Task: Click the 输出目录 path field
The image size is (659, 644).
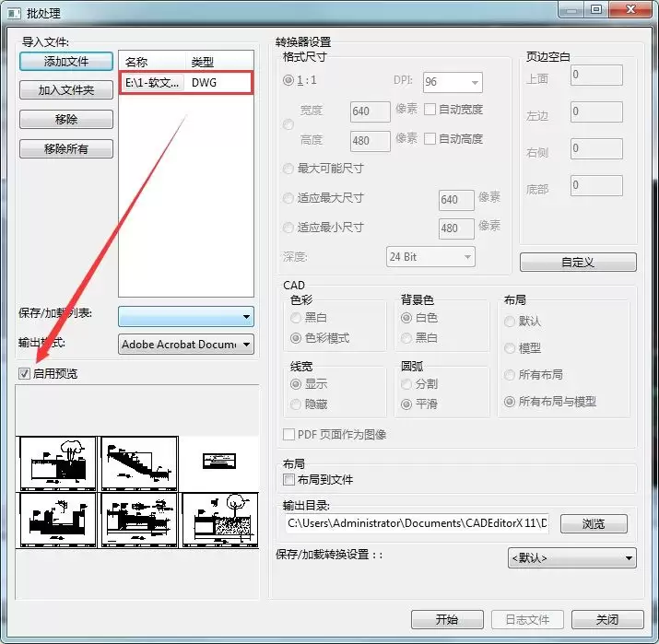Action: 417,523
